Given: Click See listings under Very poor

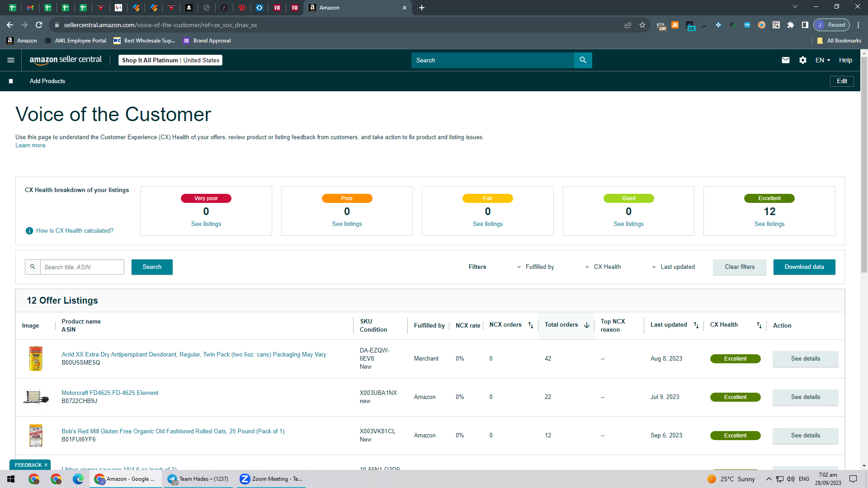Looking at the screenshot, I should pyautogui.click(x=206, y=224).
